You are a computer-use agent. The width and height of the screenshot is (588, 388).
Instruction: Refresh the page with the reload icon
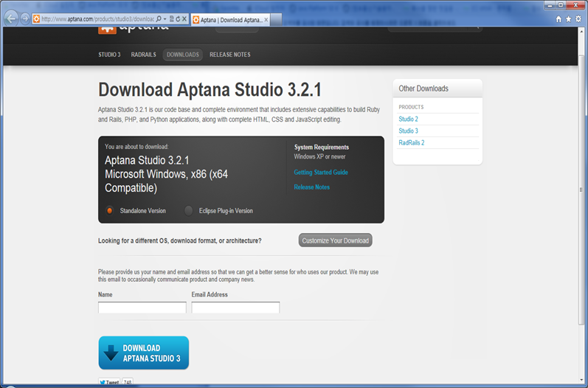[x=178, y=18]
